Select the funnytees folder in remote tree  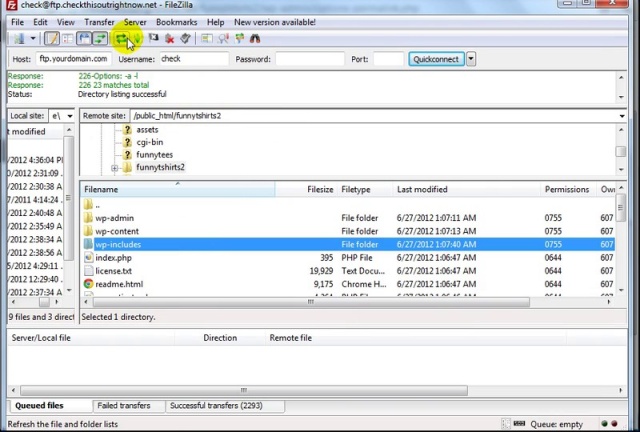(154, 155)
